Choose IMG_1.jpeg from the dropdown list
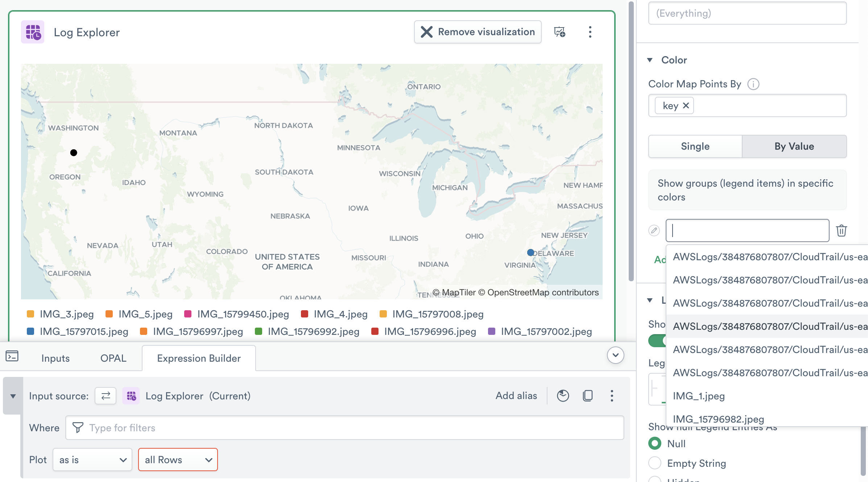The height and width of the screenshot is (482, 868). point(699,396)
